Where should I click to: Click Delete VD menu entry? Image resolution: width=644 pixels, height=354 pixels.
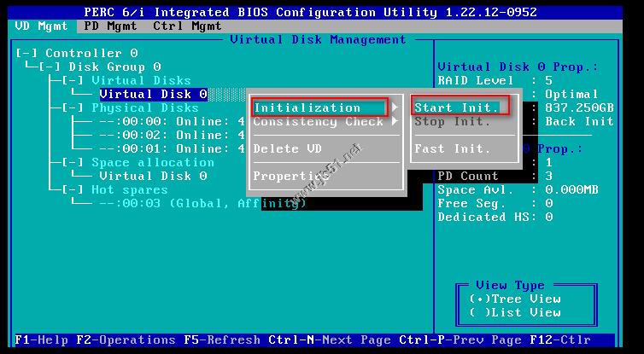(x=288, y=148)
